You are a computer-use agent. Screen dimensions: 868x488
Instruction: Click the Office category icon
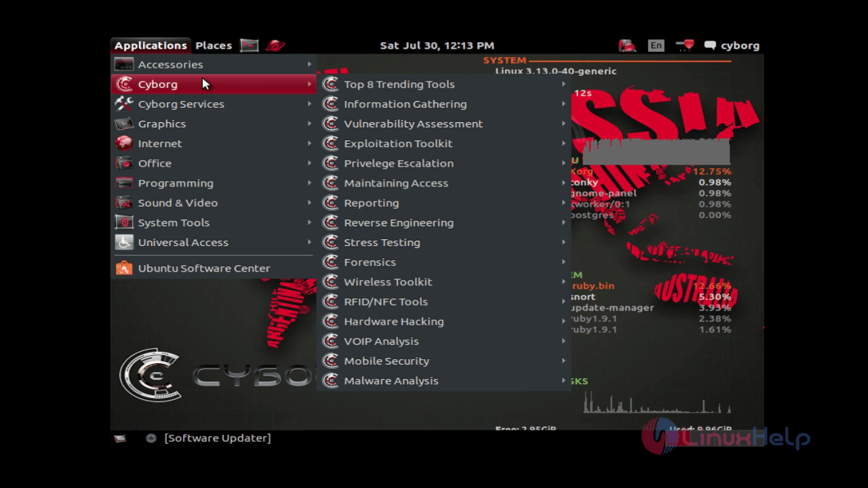coord(124,163)
